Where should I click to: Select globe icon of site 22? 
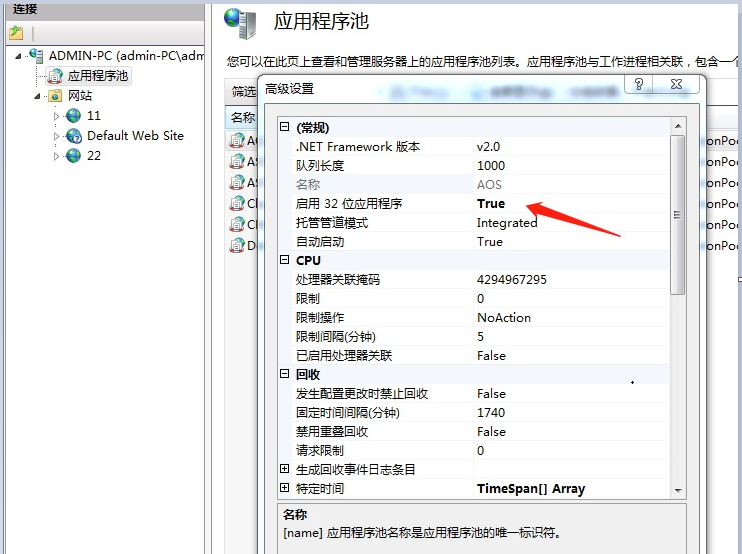(73, 156)
